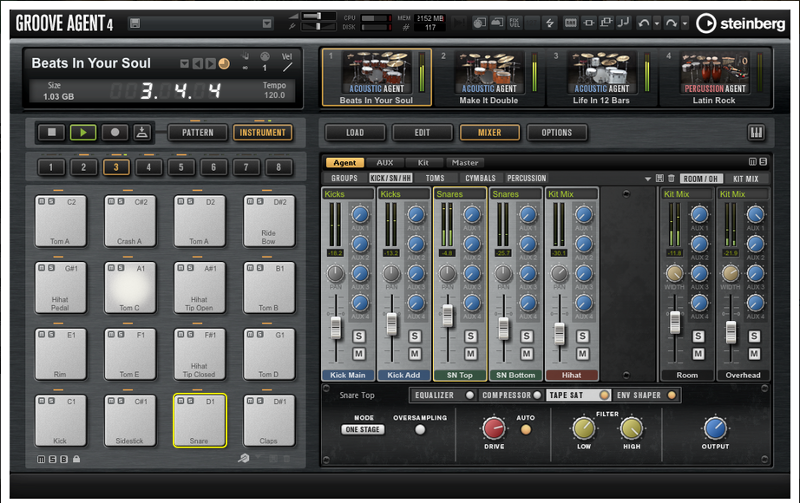Click the green play button
This screenshot has height=503, width=800.
(83, 133)
